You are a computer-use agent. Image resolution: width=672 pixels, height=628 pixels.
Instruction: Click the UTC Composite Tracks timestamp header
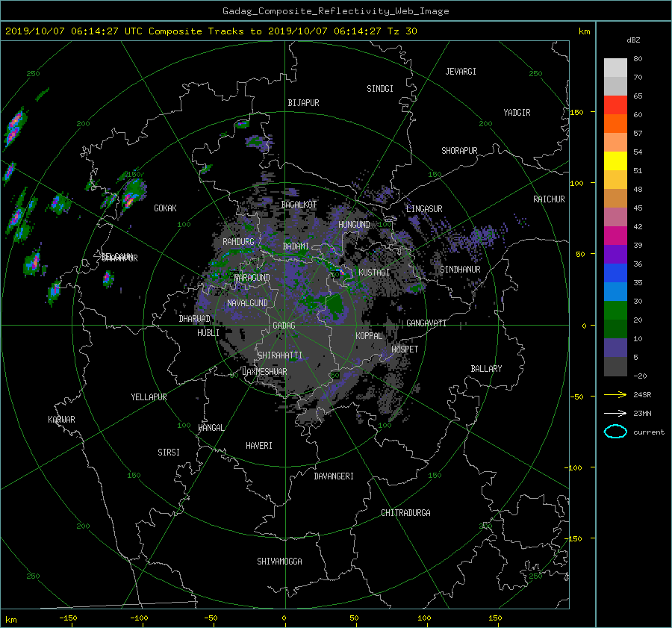pyautogui.click(x=211, y=31)
